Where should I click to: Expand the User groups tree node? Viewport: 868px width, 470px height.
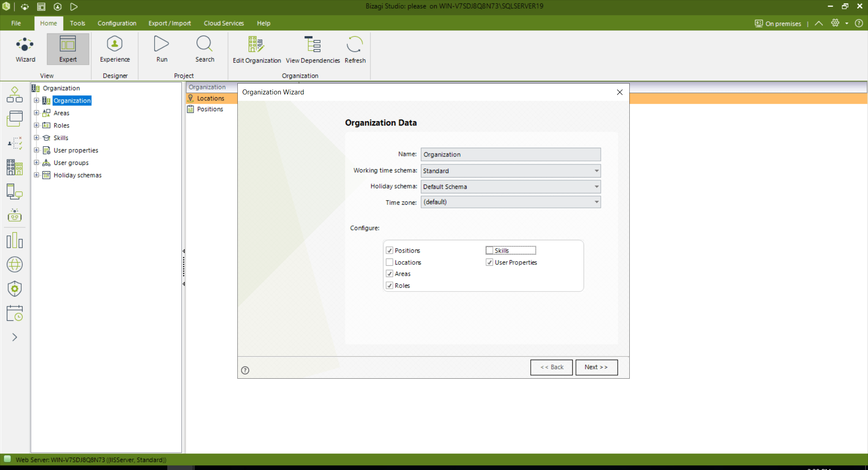36,163
